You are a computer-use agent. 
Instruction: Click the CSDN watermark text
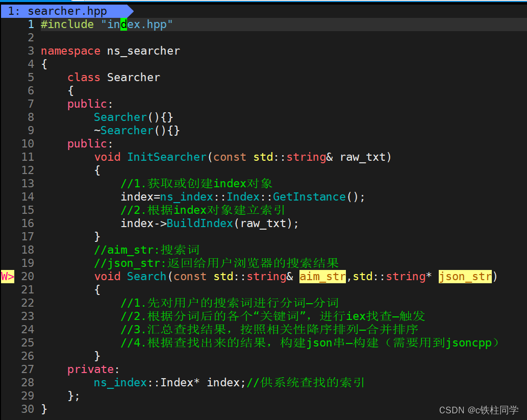(479, 410)
